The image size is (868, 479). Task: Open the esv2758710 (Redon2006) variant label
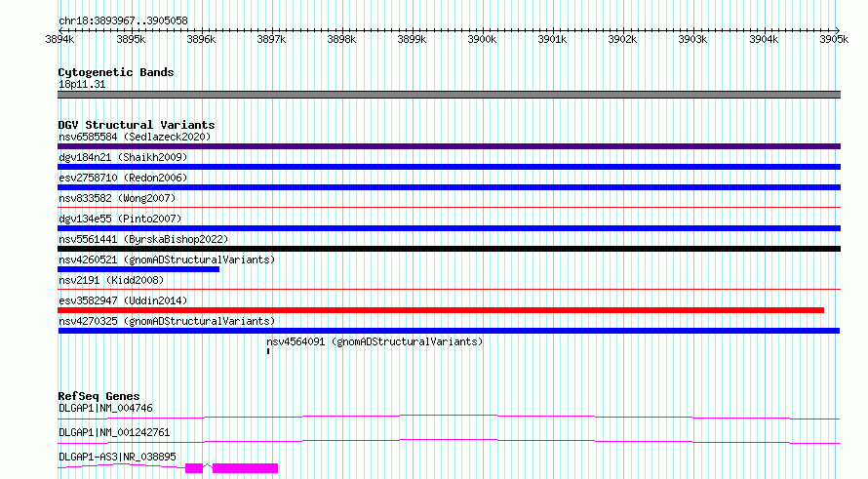pyautogui.click(x=123, y=178)
